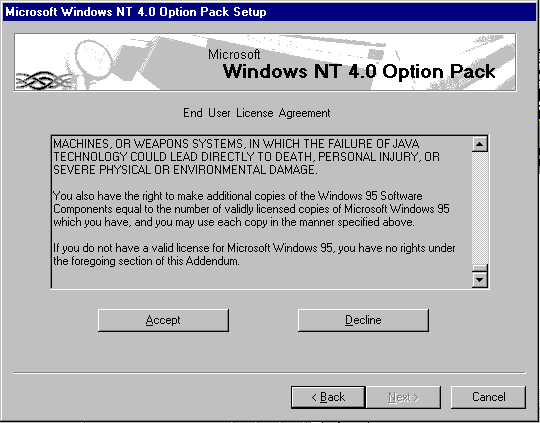The width and height of the screenshot is (540, 423).
Task: Click the 'Microsoft' word in the banner
Action: tap(234, 54)
